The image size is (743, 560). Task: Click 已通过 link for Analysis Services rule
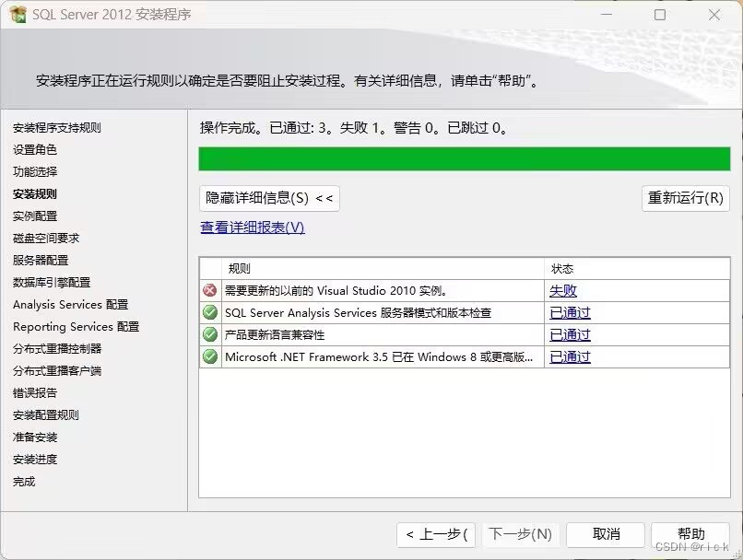569,314
